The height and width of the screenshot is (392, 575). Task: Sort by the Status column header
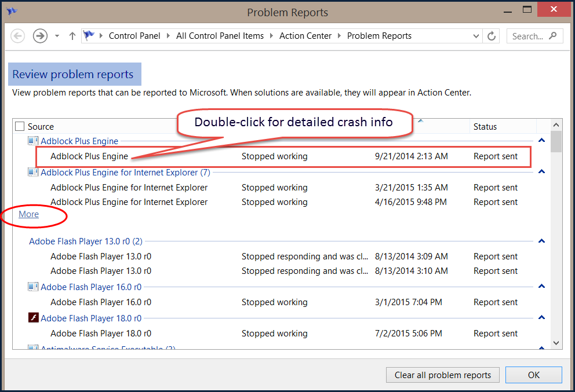(x=485, y=127)
